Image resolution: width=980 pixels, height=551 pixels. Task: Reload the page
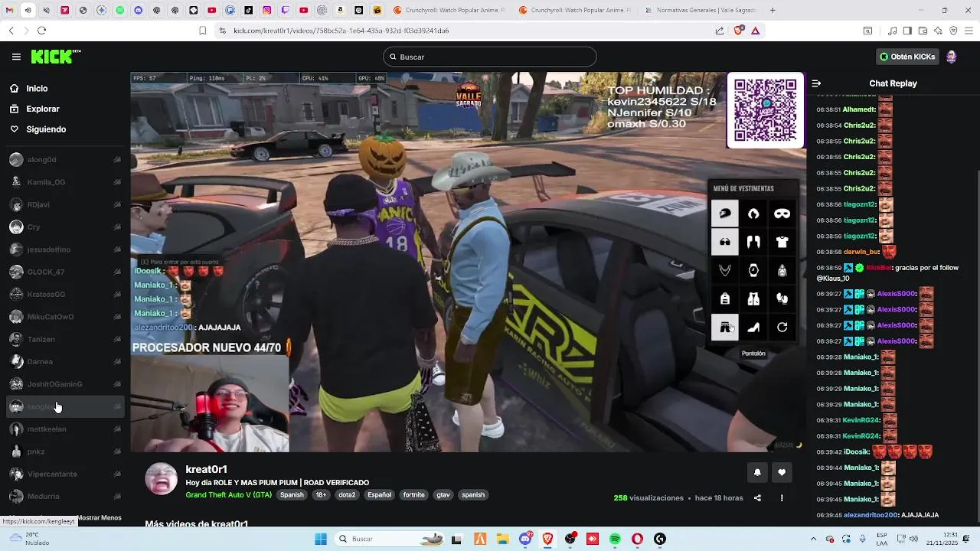click(x=41, y=31)
